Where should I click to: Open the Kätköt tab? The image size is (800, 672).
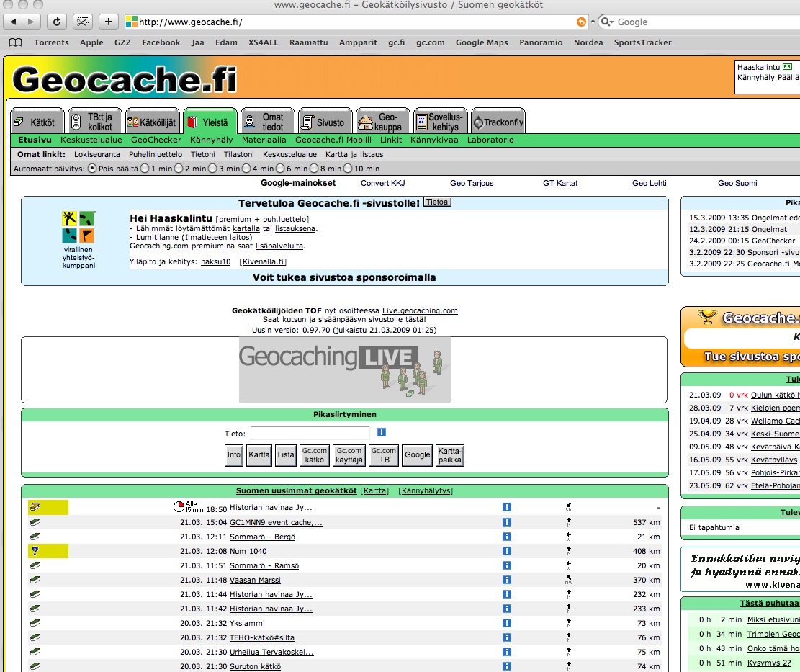[x=37, y=122]
